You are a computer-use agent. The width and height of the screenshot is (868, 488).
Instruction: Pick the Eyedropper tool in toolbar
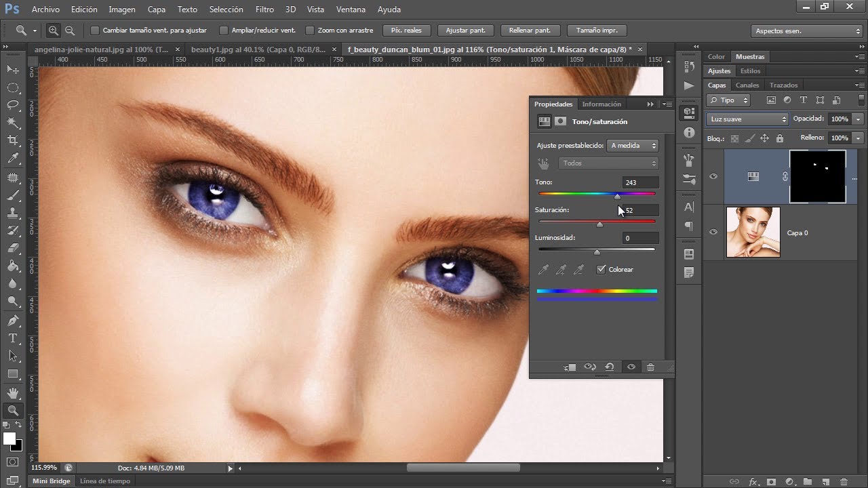(x=13, y=159)
